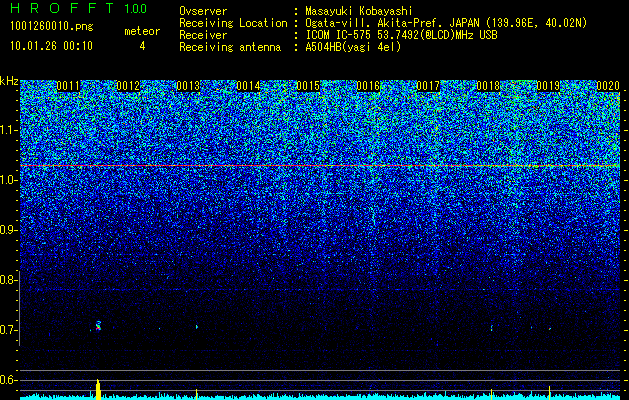The width and height of the screenshot is (629, 400).
Task: Click the HROFFT program title
Action: (x=62, y=8)
